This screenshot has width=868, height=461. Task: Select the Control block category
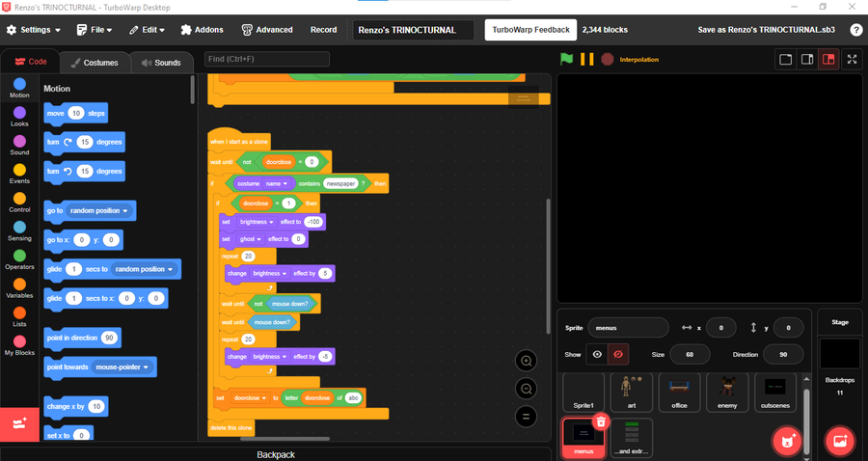19,203
